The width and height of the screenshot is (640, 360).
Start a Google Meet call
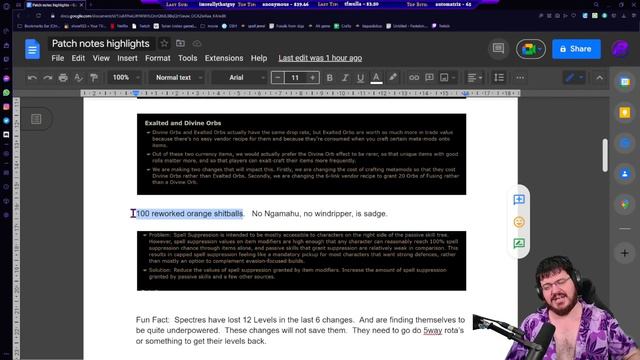point(530,49)
